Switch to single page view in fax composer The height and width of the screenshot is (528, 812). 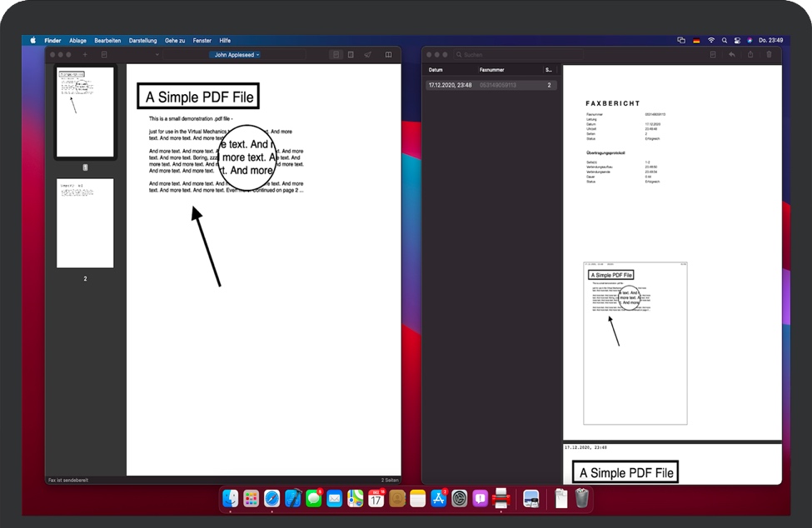click(x=336, y=54)
